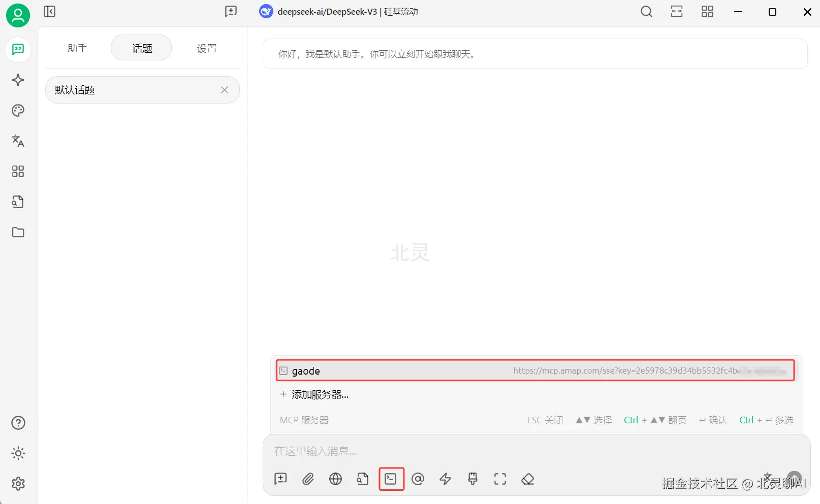This screenshot has height=504, width=820.
Task: Open the palette painting page in sidebar
Action: pos(18,111)
